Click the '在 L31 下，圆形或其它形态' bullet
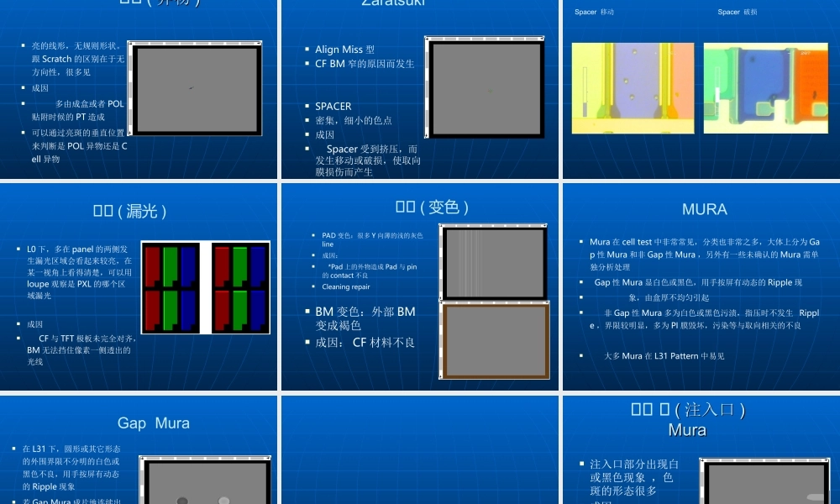840x504 pixels. tap(71, 468)
